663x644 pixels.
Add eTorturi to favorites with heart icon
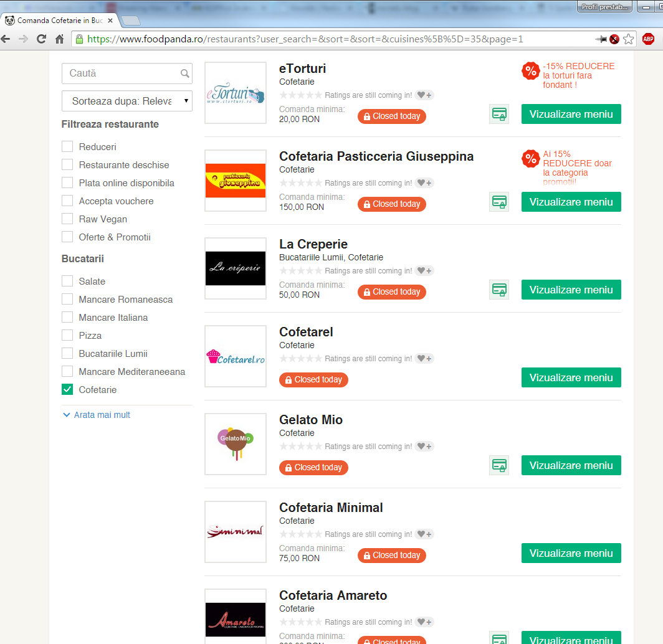click(424, 95)
